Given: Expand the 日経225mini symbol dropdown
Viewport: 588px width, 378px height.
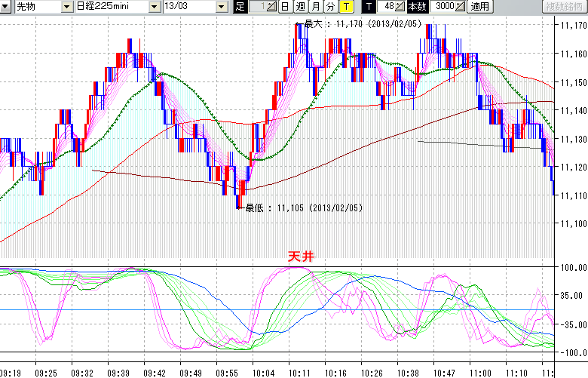Looking at the screenshot, I should coord(155,7).
